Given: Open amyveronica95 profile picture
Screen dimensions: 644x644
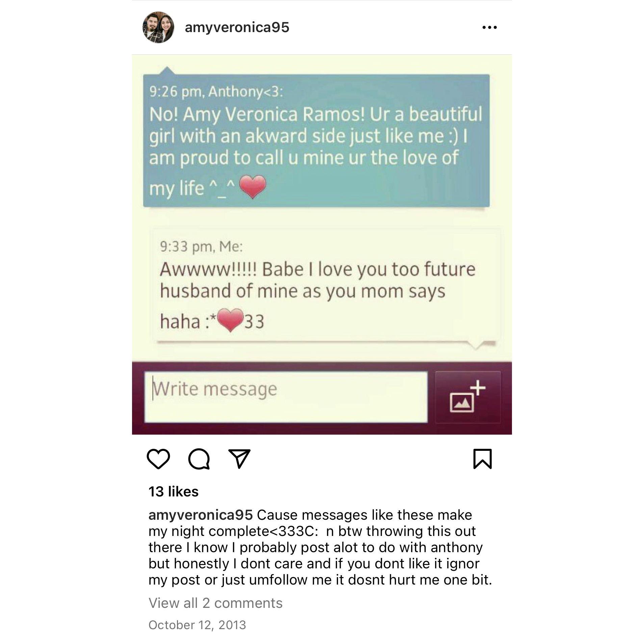Looking at the screenshot, I should coord(158,27).
